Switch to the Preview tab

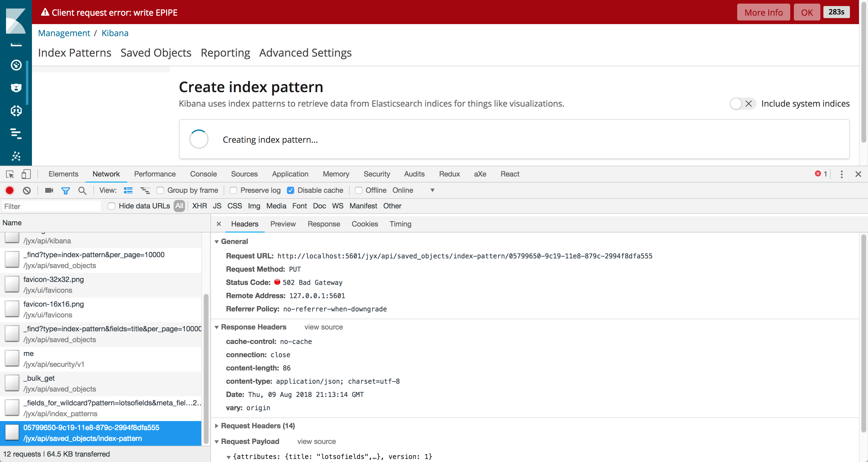pos(283,224)
